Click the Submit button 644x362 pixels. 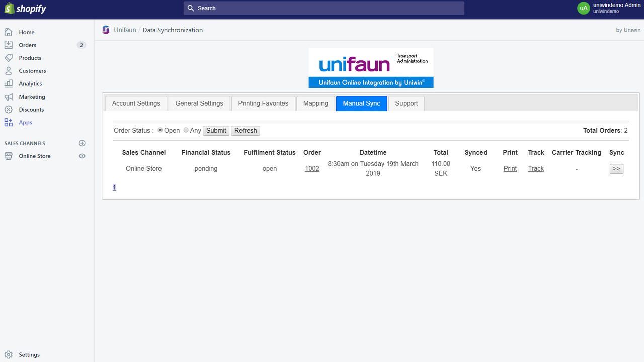click(216, 130)
